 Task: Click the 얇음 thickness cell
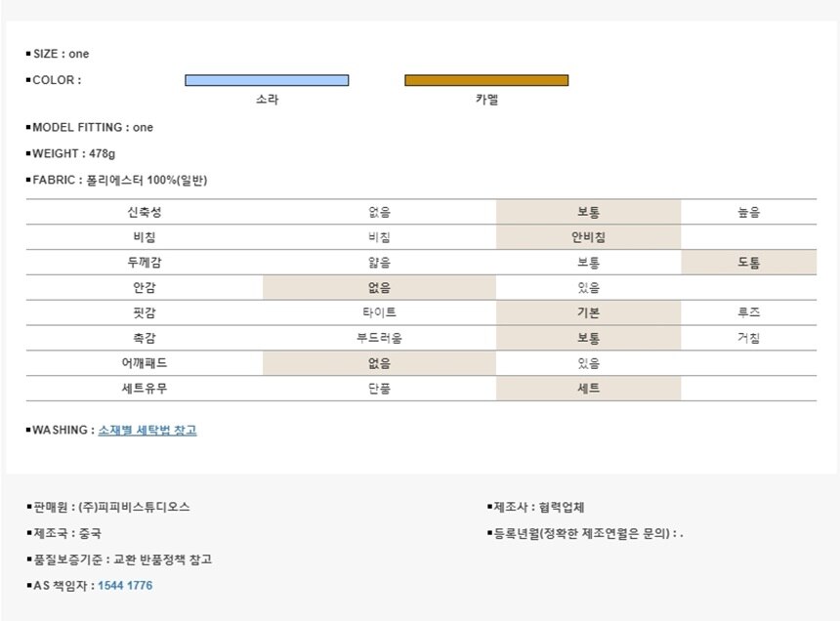[x=379, y=263]
